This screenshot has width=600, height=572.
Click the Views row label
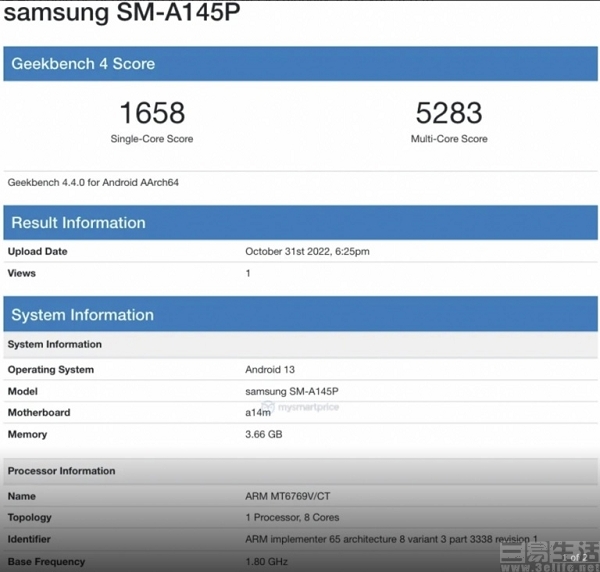click(22, 273)
